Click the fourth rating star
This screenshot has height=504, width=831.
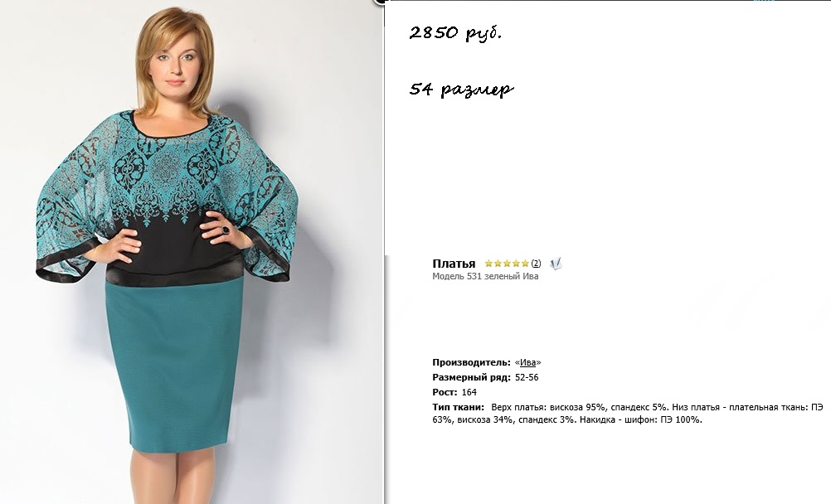coord(516,264)
